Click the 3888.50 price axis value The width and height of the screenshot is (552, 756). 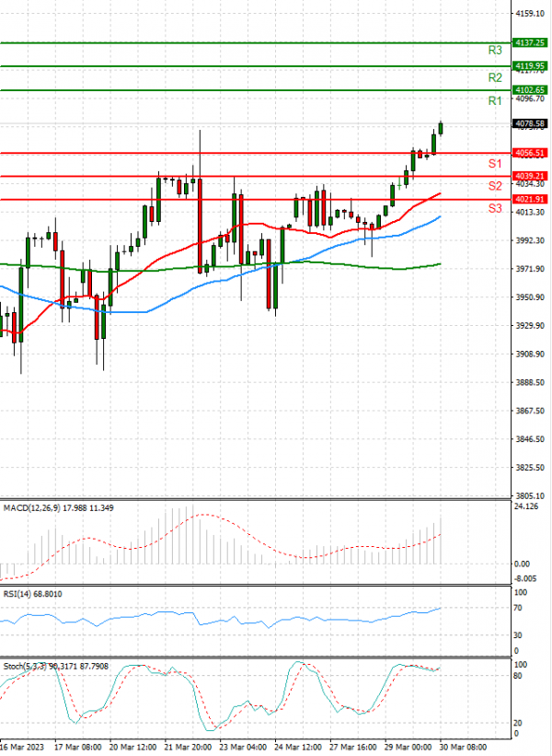pos(530,382)
